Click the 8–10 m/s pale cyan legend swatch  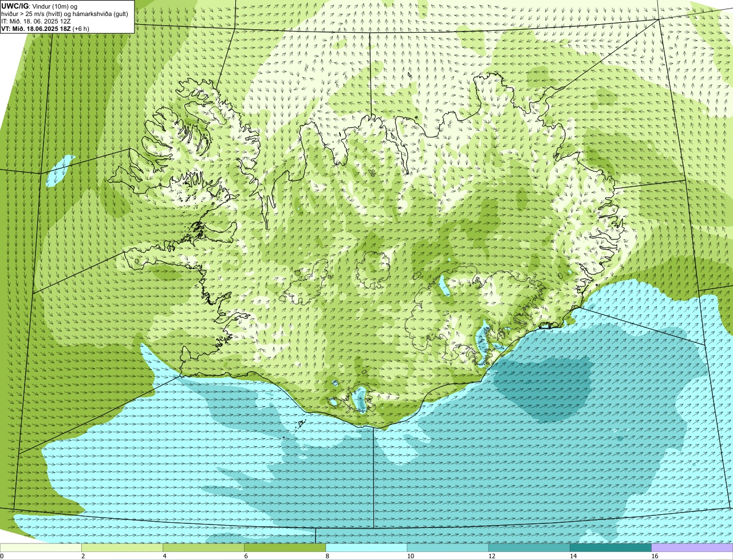366,547
